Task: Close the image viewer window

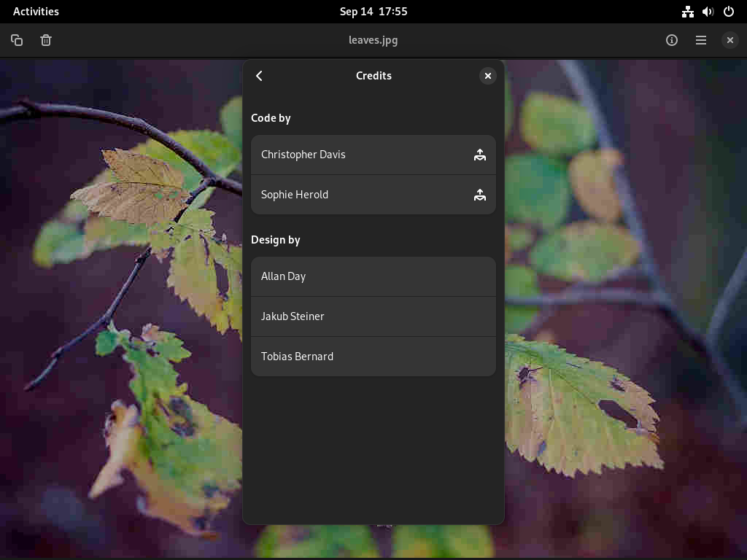Action: (x=729, y=40)
